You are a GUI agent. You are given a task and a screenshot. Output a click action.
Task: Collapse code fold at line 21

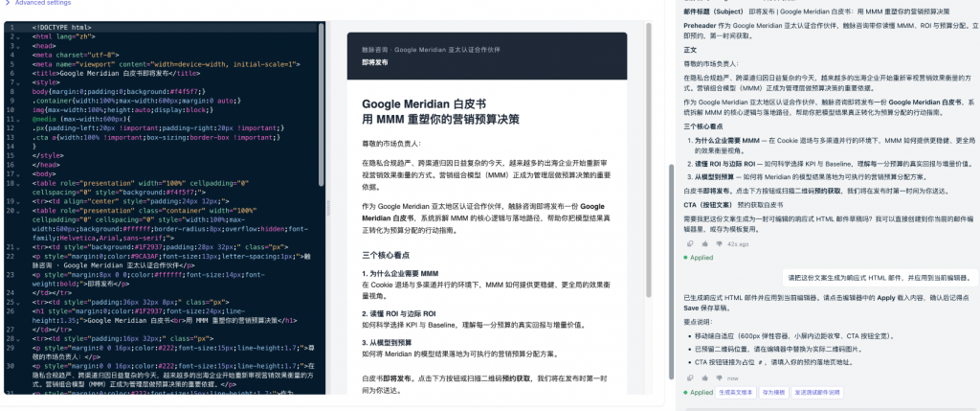(x=19, y=246)
